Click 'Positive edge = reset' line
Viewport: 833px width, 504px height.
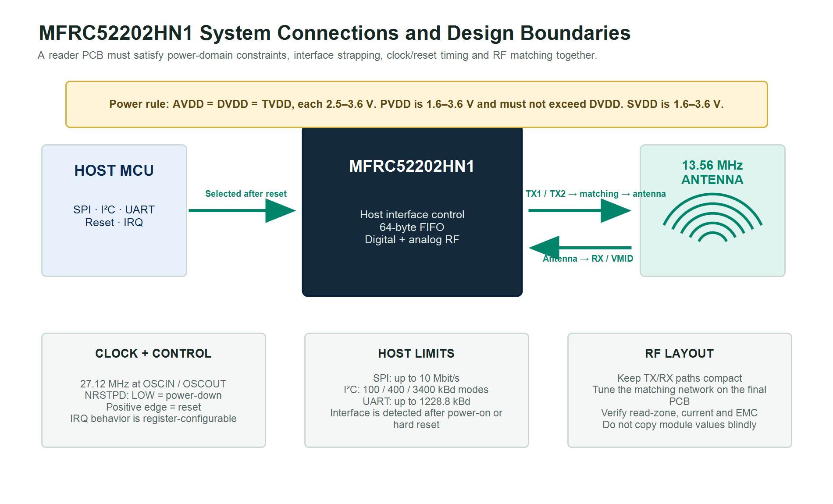coord(153,407)
